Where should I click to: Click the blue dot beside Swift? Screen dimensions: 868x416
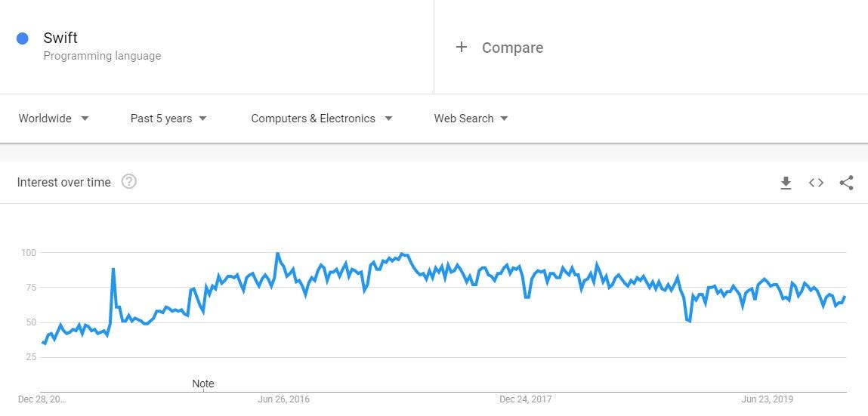tap(22, 39)
